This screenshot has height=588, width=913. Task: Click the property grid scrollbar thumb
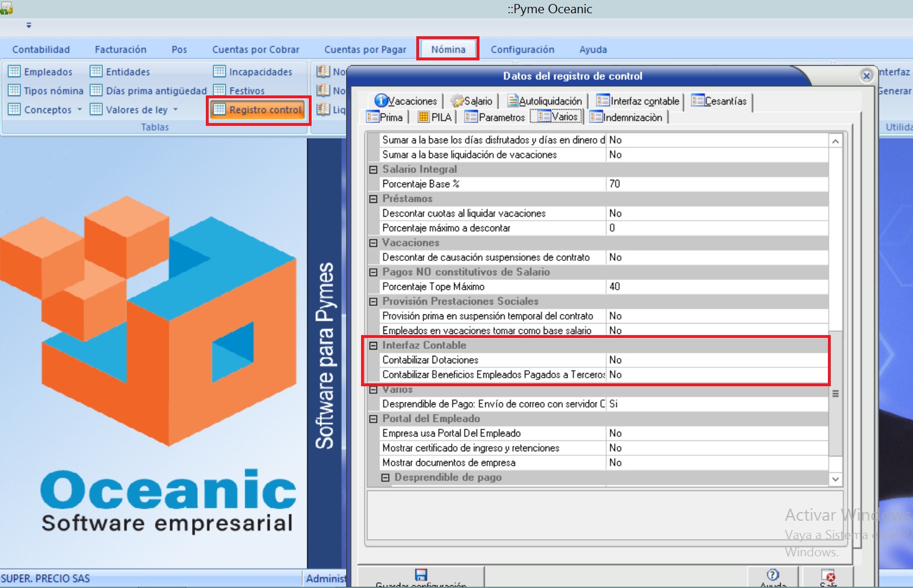coord(835,394)
